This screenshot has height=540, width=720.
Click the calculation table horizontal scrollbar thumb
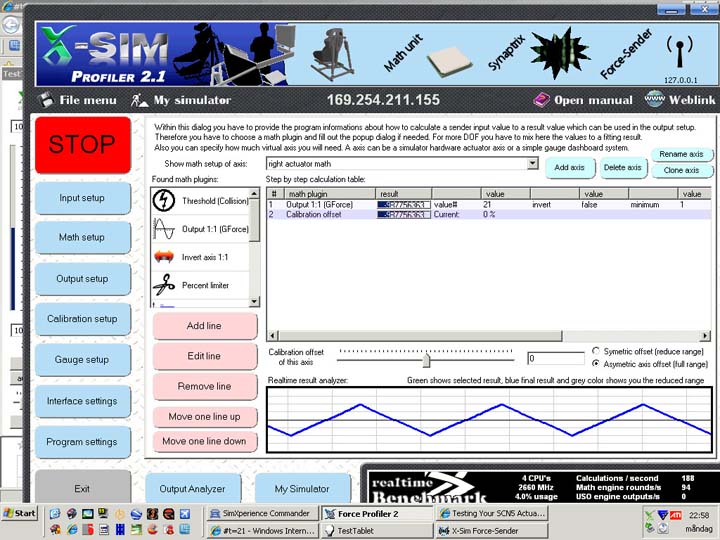[x=420, y=336]
